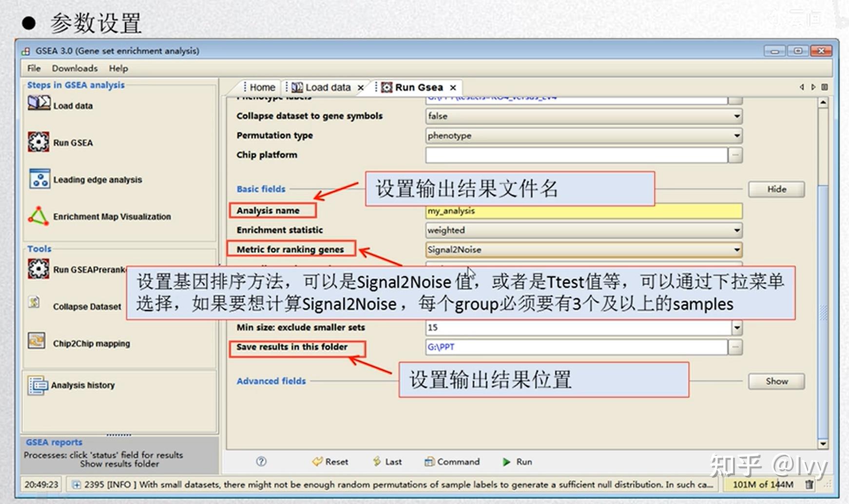Show the Advanced fields section
Viewport: 849px width, 504px height.
[775, 381]
